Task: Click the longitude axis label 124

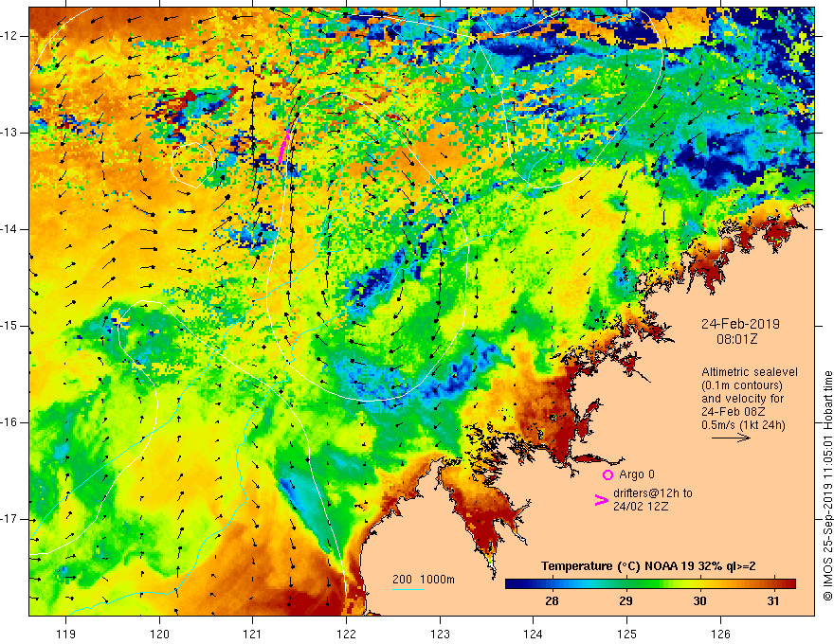Action: pyautogui.click(x=533, y=634)
